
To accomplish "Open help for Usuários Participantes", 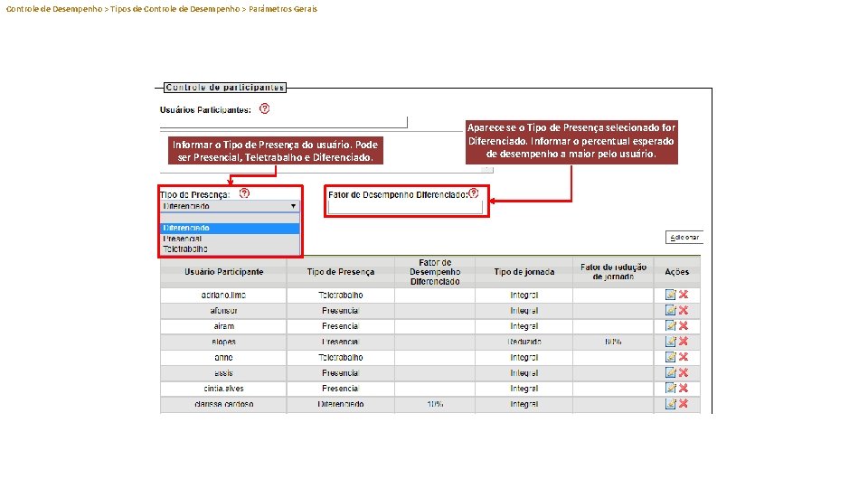I will point(265,109).
